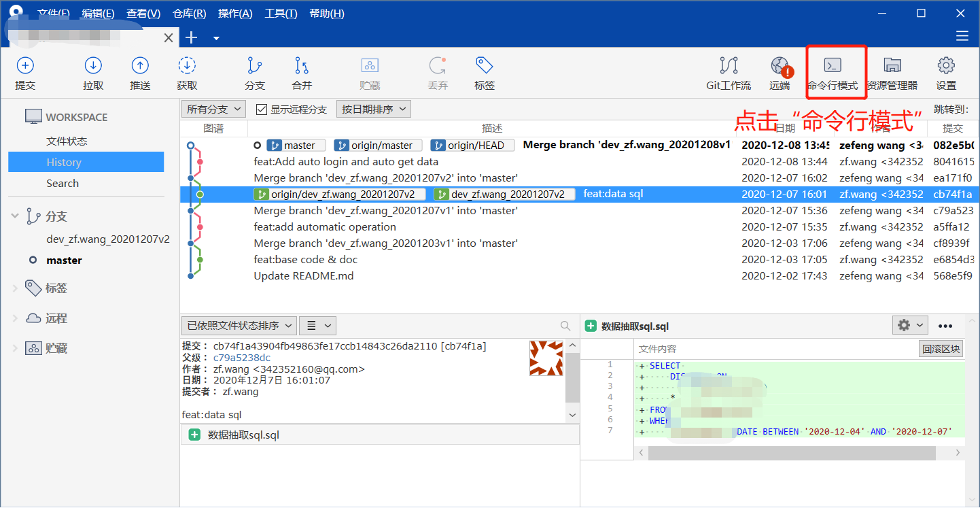Add a new tab with plus icon
980x508 pixels.
pyautogui.click(x=192, y=37)
